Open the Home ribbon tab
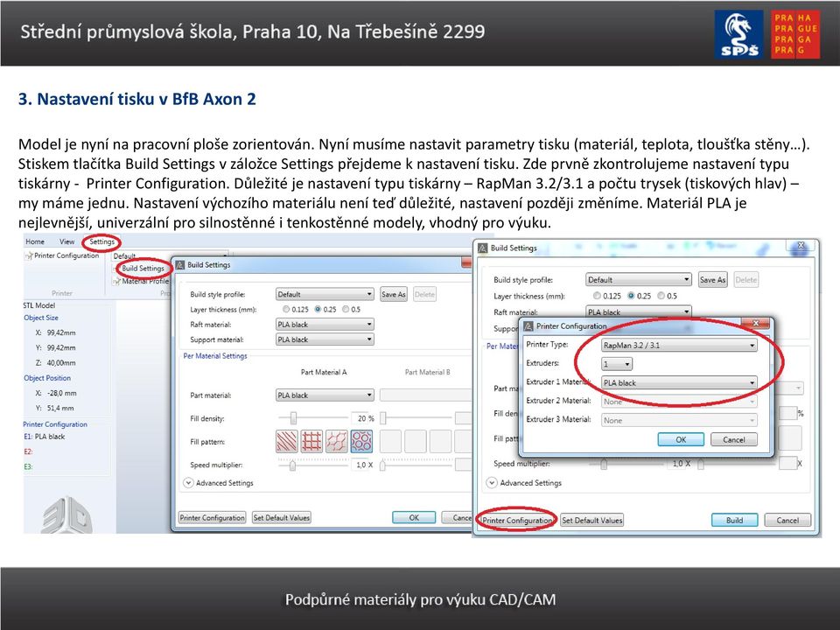This screenshot has width=840, height=630. pyautogui.click(x=35, y=241)
